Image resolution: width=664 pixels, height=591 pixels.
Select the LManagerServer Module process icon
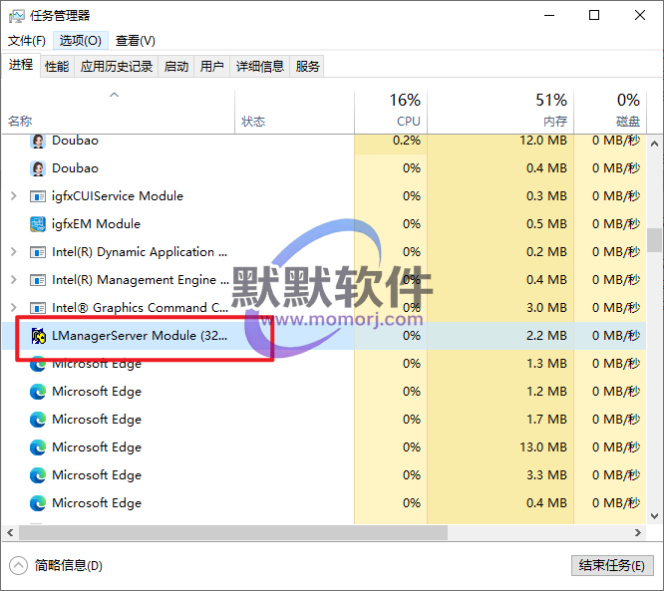point(38,336)
